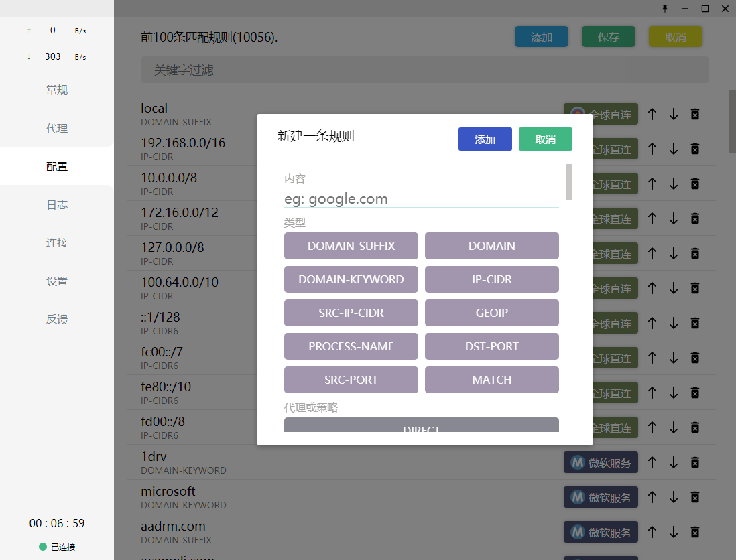
Task: Move 172.16.0.0/12 rule down
Action: 674,218
